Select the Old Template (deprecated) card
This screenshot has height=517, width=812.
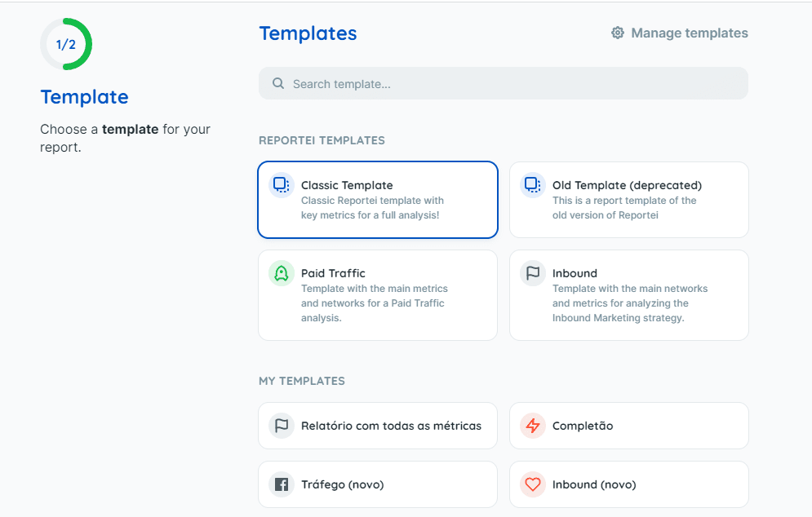(629, 200)
